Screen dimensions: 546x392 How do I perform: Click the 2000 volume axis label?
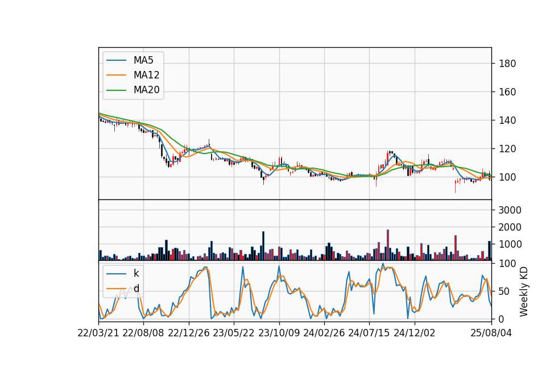[x=510, y=227]
